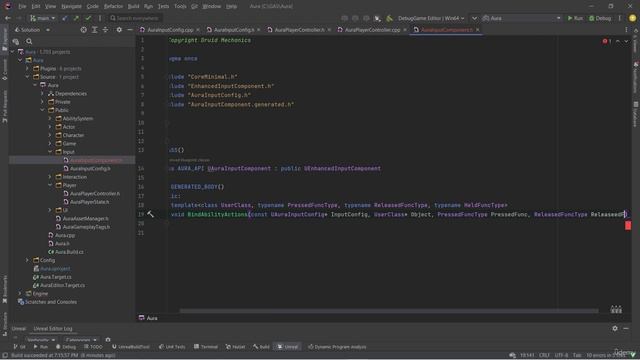Close the AuraInputConfig.cpp tab
Screen dimensions: 640x360
[198, 30]
